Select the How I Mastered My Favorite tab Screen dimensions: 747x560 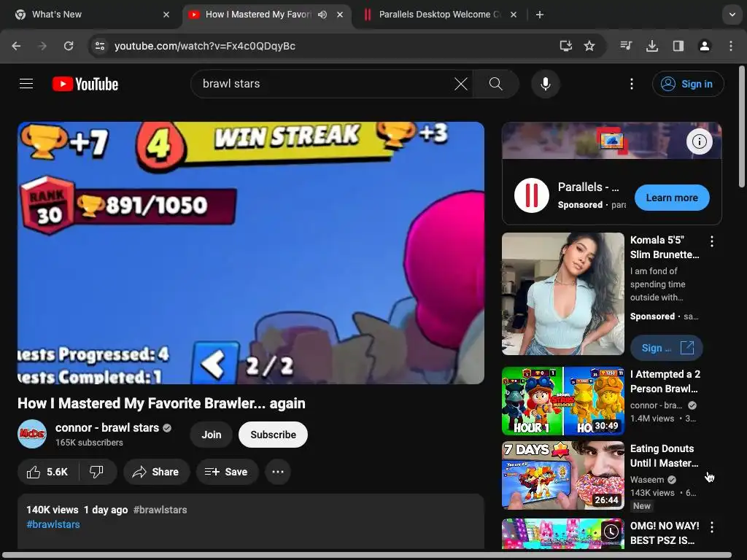(x=258, y=15)
